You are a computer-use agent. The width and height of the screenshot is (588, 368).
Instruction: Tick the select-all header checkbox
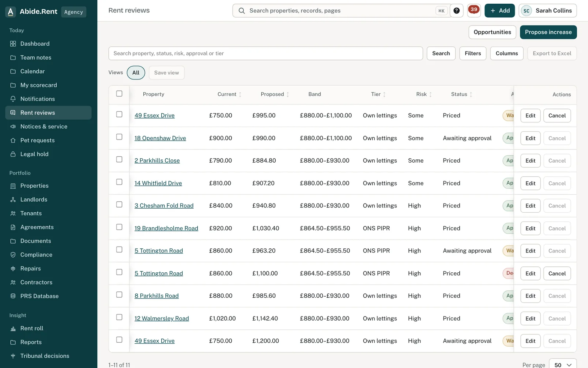[x=119, y=93]
